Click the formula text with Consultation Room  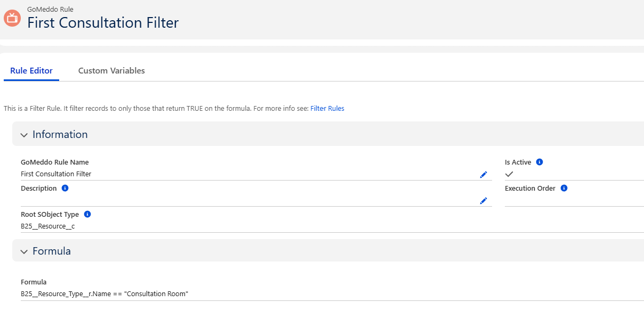tap(104, 293)
